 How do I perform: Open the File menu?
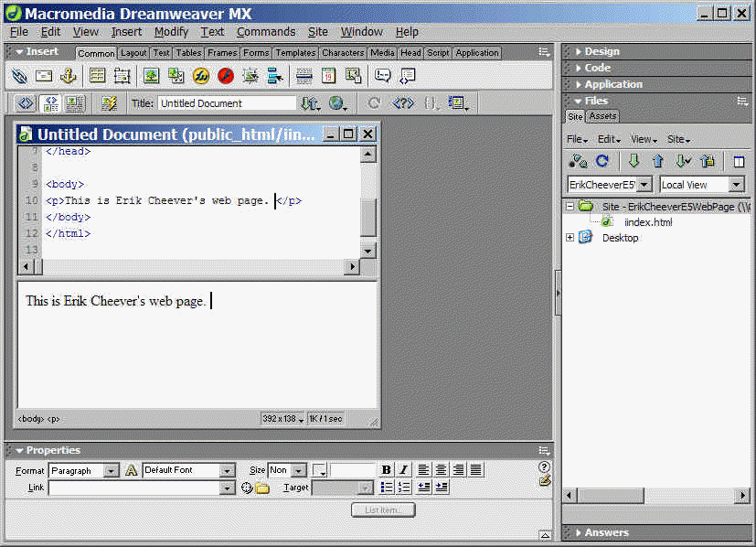click(x=19, y=32)
